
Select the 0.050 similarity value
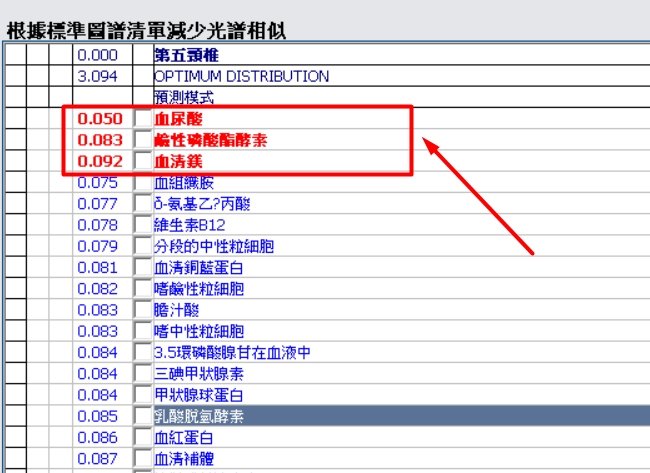point(100,119)
